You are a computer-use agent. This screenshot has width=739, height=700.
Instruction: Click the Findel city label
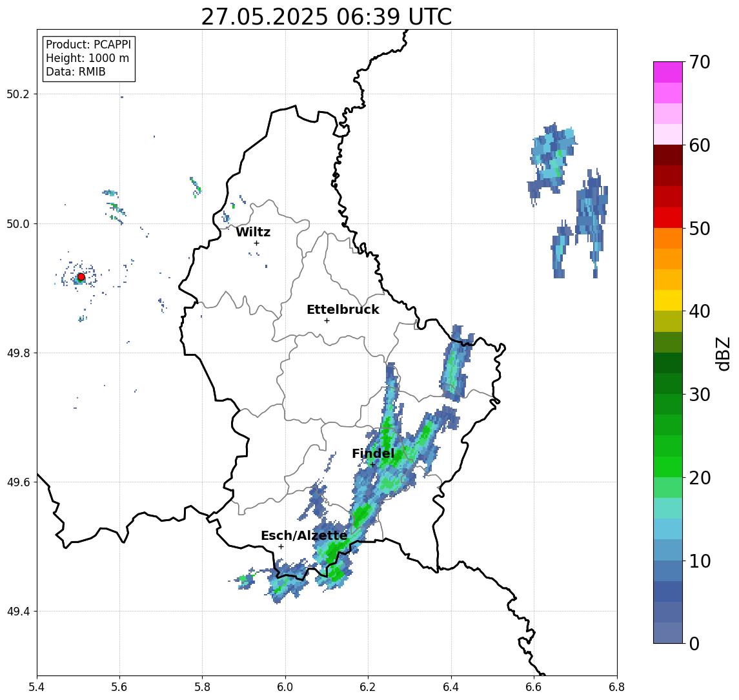(373, 453)
